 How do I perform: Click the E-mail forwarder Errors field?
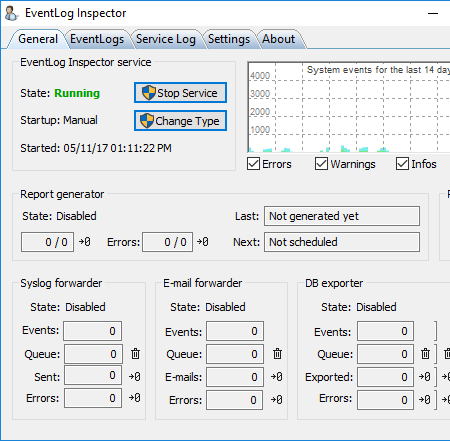[234, 400]
